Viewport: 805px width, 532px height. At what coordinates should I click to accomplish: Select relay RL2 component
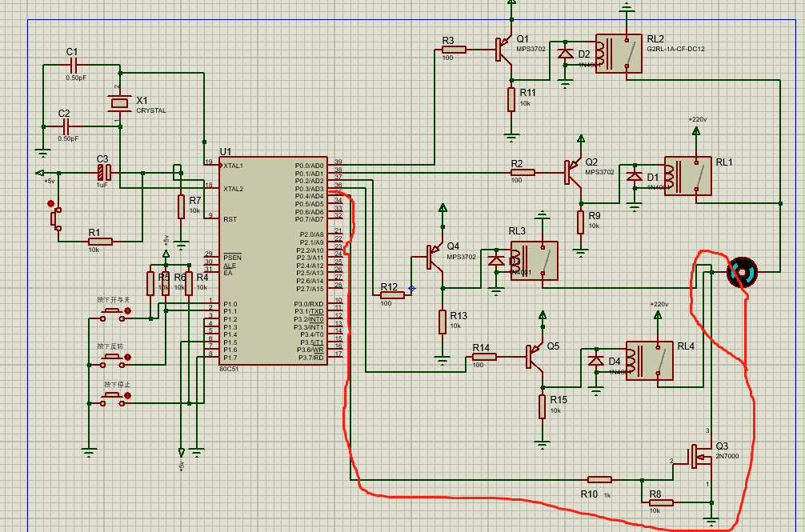click(619, 54)
